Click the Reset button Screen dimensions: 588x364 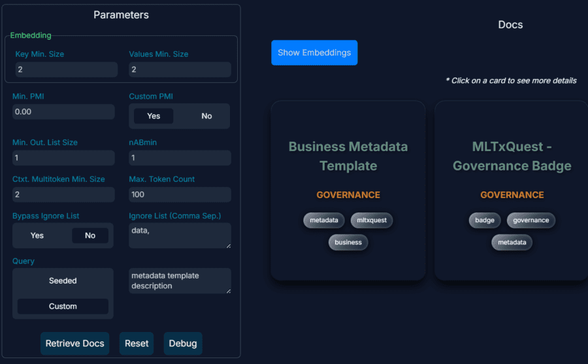[137, 343]
